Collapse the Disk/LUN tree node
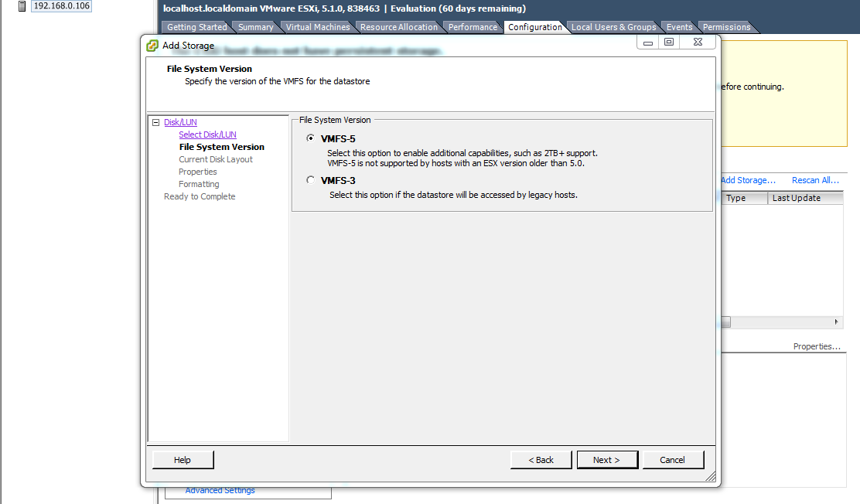The height and width of the screenshot is (504, 860). click(155, 122)
